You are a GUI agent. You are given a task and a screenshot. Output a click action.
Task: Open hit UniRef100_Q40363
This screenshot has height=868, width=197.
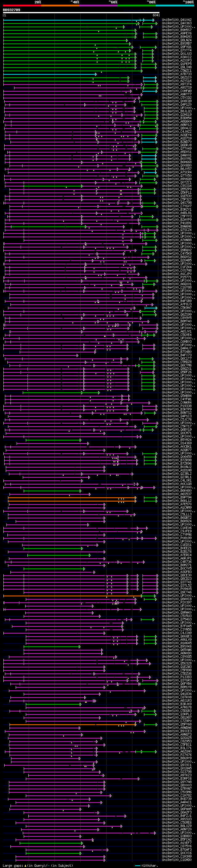pyautogui.click(x=177, y=23)
